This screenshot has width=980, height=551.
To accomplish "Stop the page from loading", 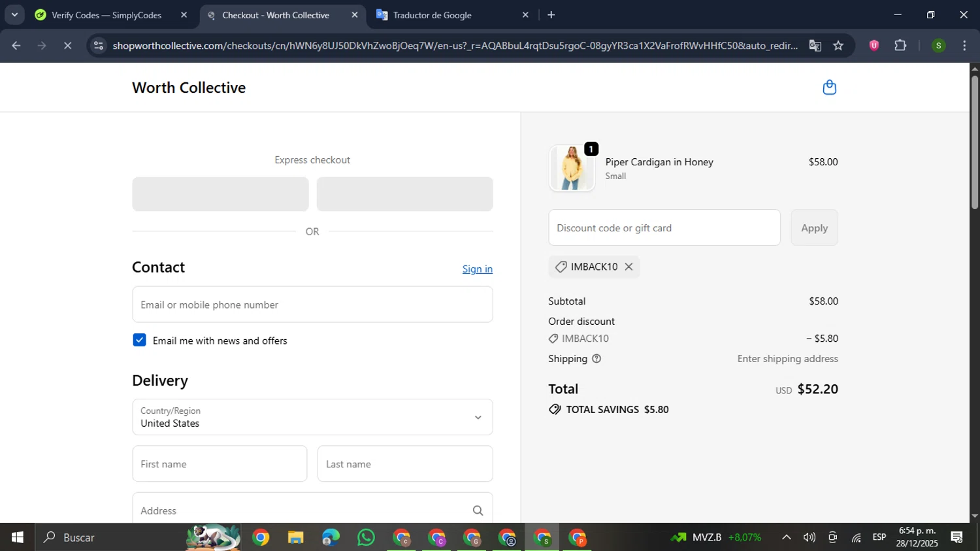I will [x=67, y=45].
